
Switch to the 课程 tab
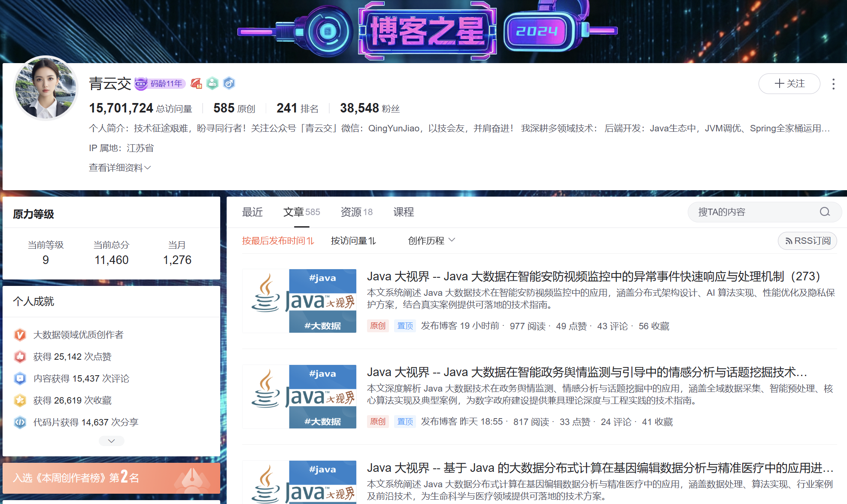404,212
